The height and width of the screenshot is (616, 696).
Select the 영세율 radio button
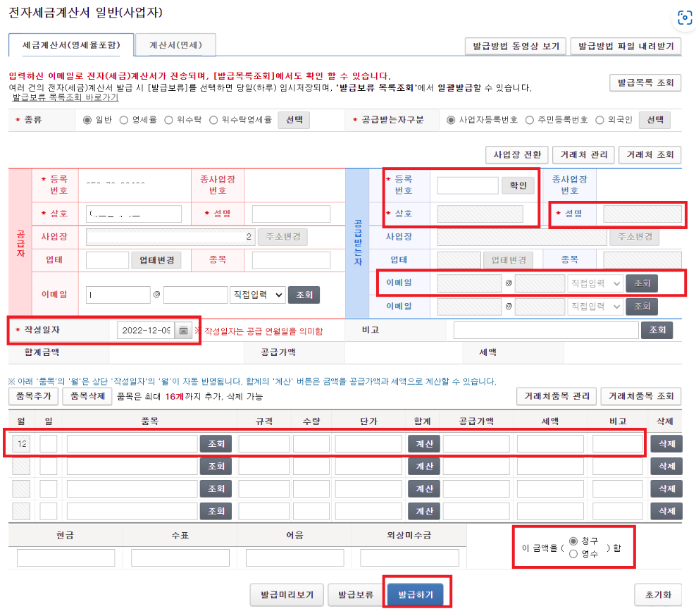pos(124,120)
